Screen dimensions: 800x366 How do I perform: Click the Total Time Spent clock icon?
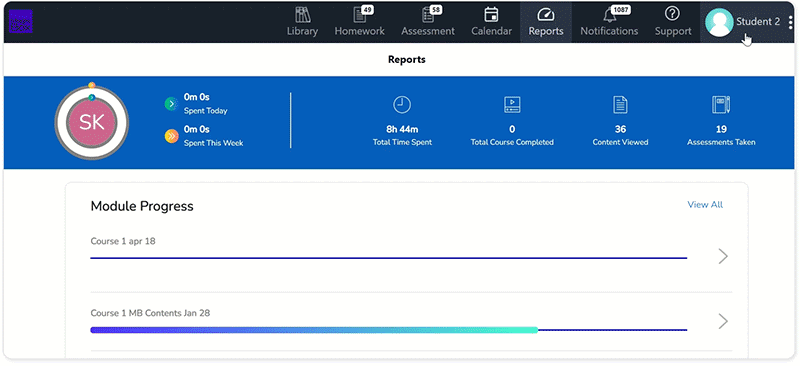click(x=402, y=105)
